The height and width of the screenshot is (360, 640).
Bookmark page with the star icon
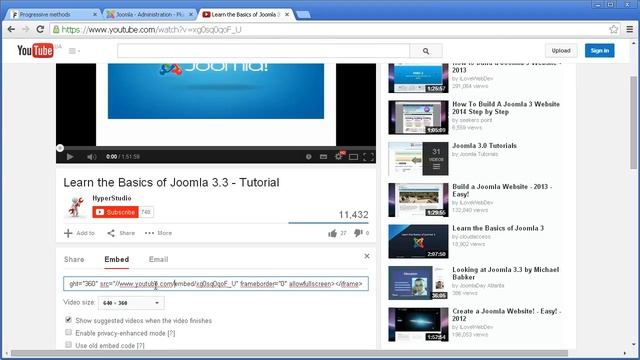[x=613, y=29]
